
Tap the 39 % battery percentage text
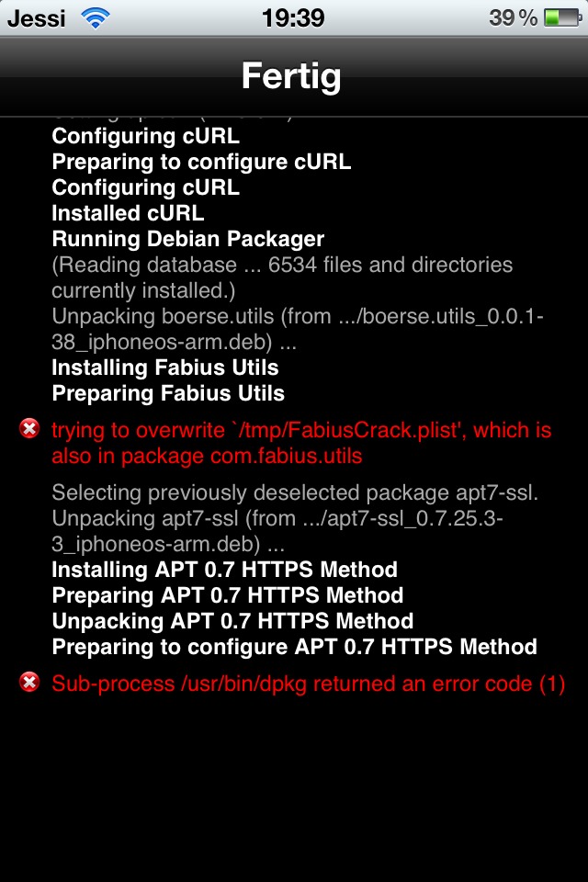click(513, 17)
